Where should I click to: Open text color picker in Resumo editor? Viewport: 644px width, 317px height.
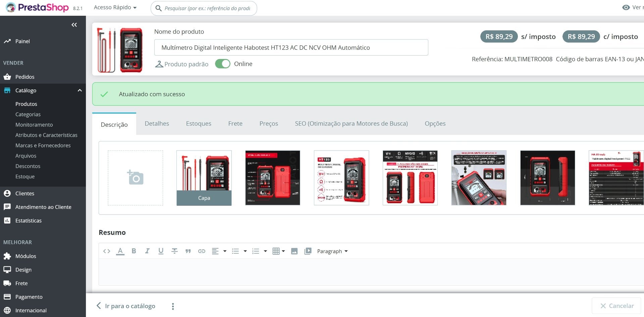[120, 251]
